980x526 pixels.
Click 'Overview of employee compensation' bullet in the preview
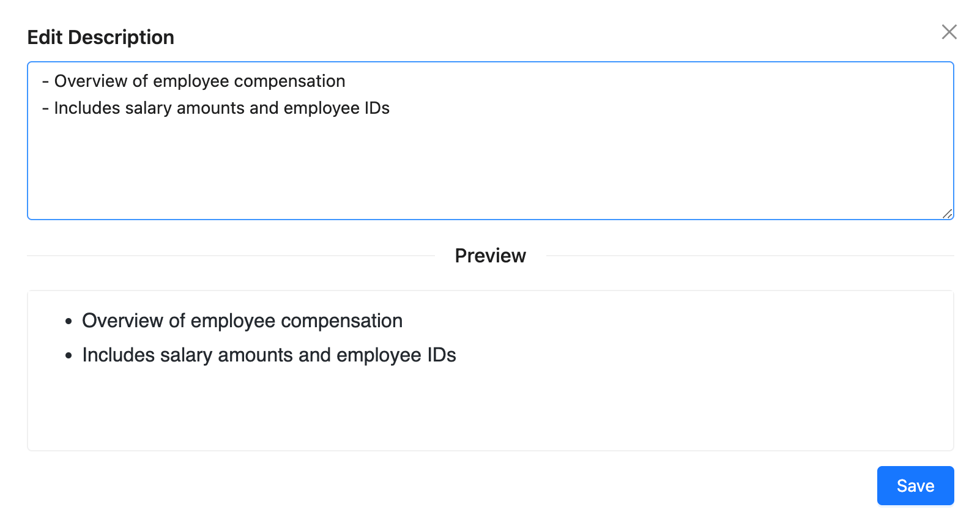pos(242,320)
